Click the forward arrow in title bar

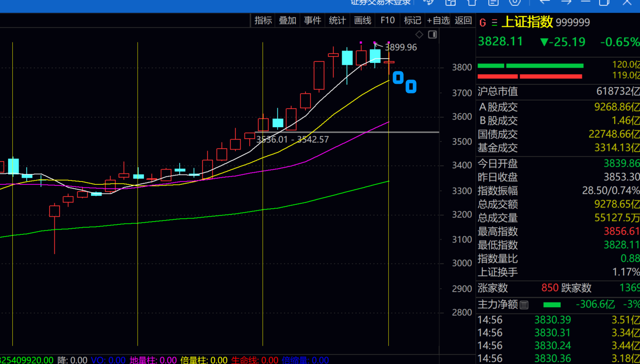point(566,2)
